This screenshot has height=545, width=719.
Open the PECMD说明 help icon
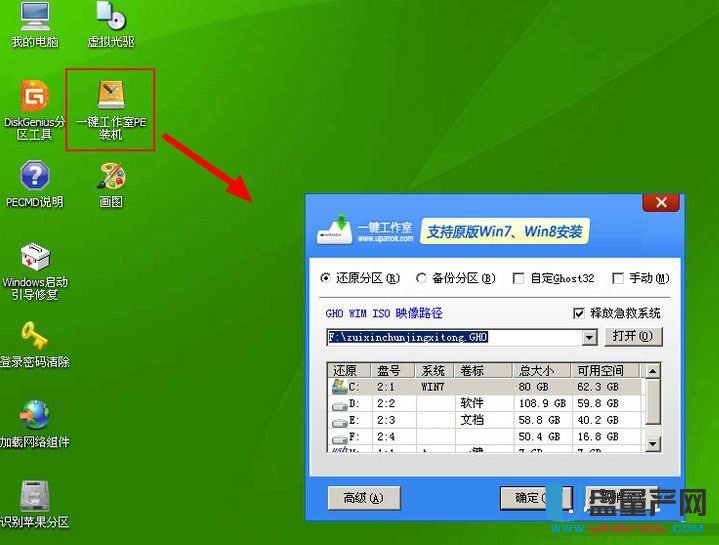pyautogui.click(x=34, y=177)
